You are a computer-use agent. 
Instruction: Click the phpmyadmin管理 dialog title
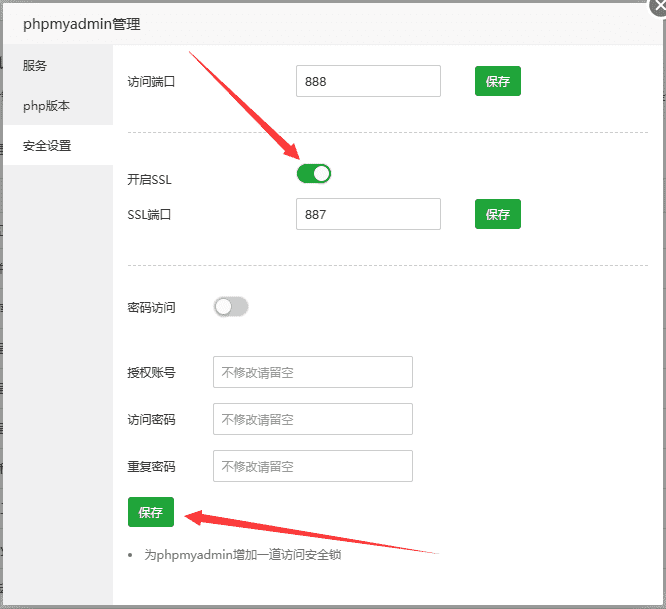coord(82,24)
